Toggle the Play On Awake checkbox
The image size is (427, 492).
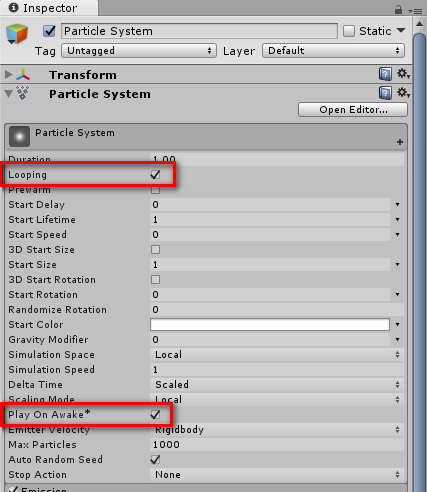155,415
